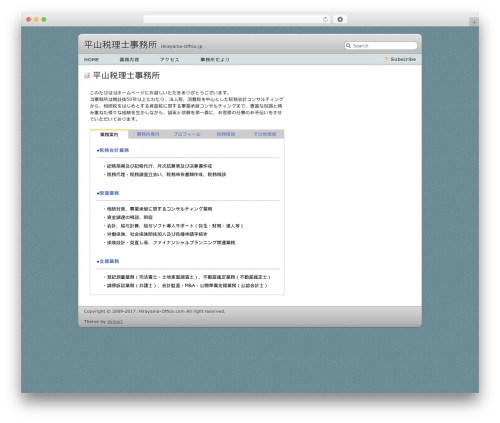This screenshot has height=423, width=500.
Task: Open the 事務所だより navigation item
Action: click(x=215, y=60)
